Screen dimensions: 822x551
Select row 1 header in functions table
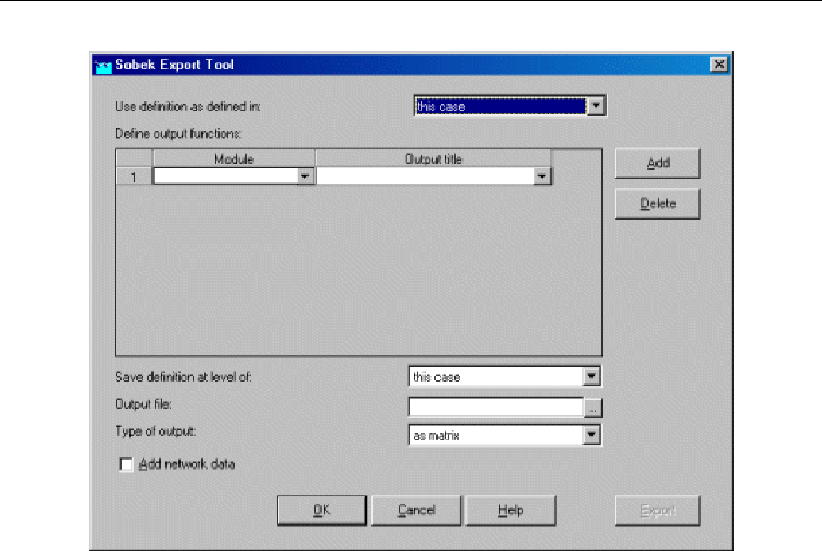134,177
